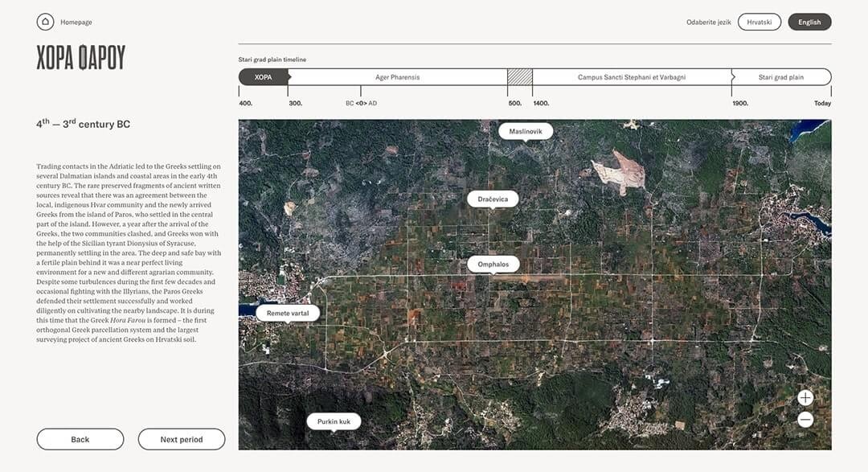
Task: Select the Stari grad plain period
Action: coord(780,77)
